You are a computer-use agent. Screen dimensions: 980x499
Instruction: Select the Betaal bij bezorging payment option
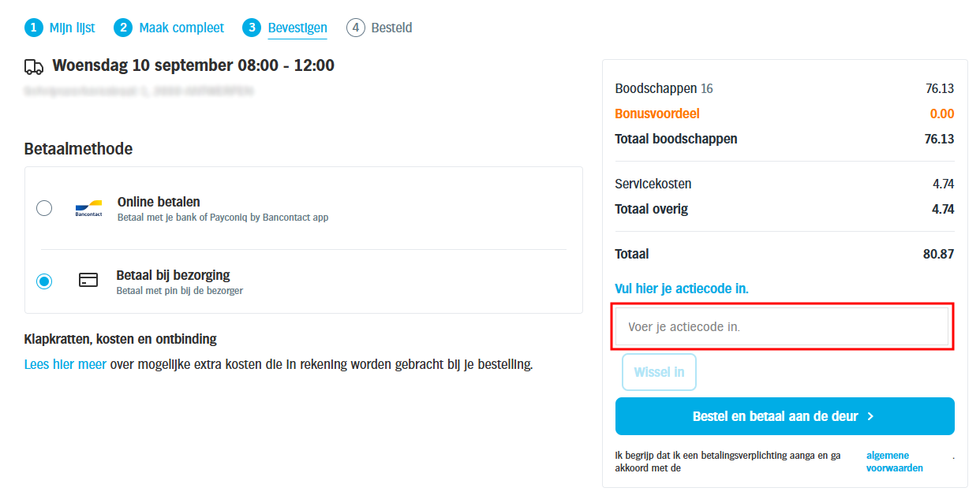click(44, 280)
